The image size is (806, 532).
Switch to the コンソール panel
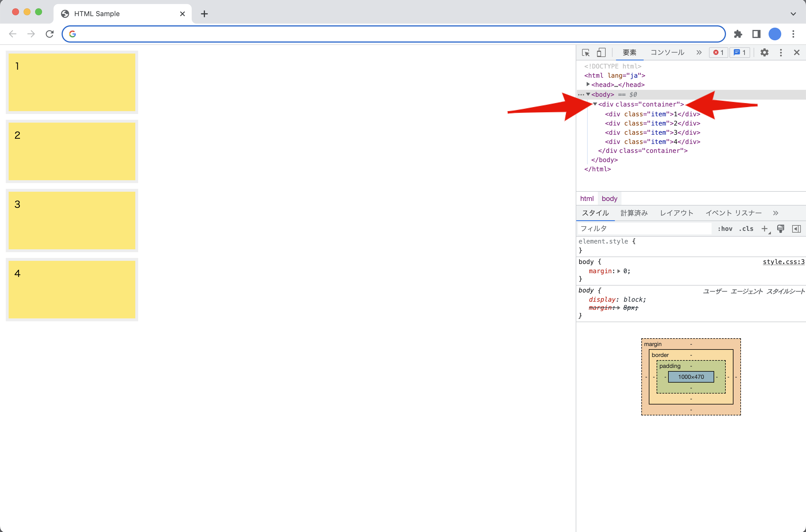[x=667, y=52]
